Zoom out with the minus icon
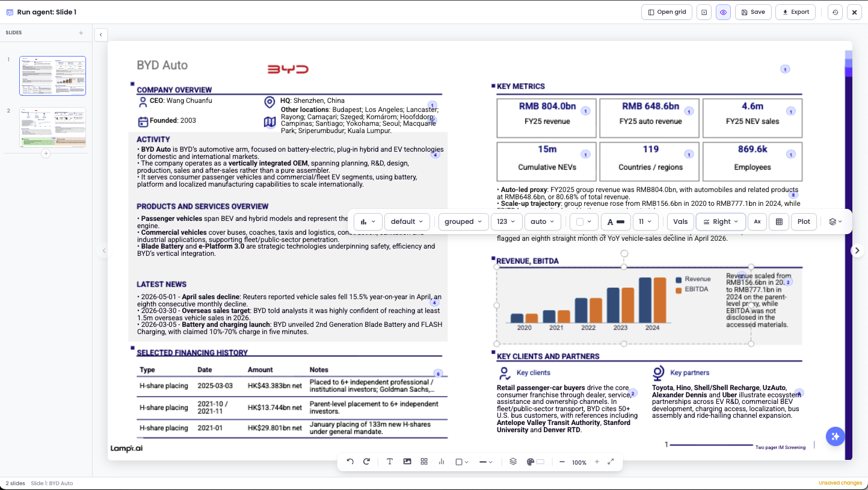This screenshot has width=868, height=490. 562,462
